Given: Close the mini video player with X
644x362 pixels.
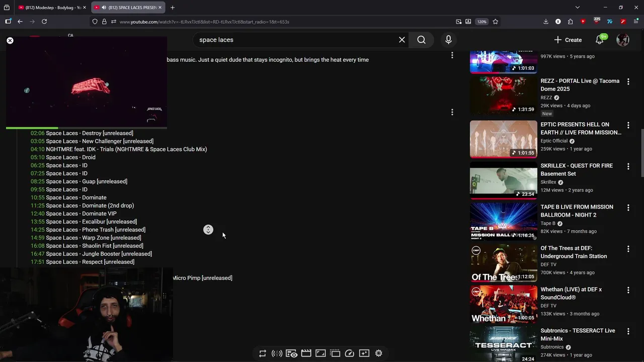Looking at the screenshot, I should tap(10, 40).
